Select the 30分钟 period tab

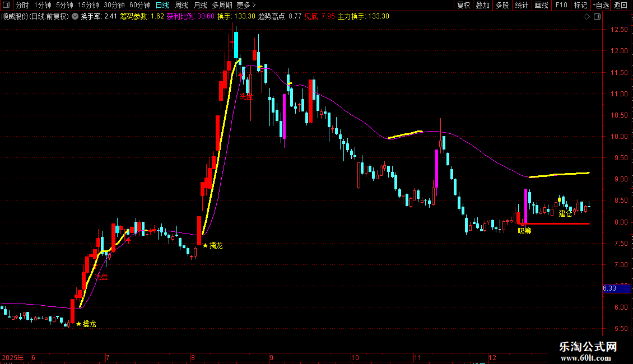(114, 5)
